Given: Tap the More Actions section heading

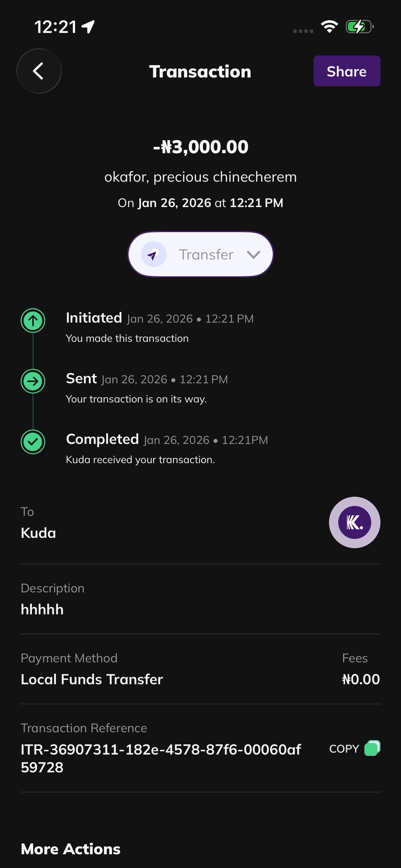Looking at the screenshot, I should click(x=71, y=849).
